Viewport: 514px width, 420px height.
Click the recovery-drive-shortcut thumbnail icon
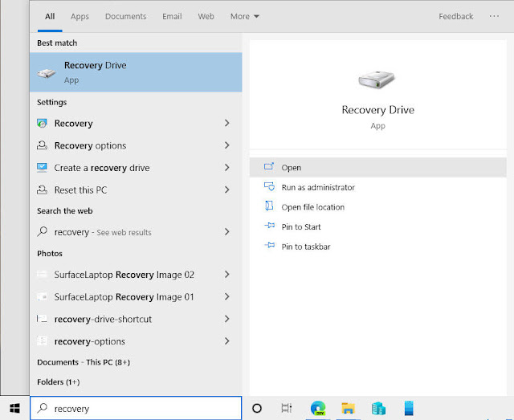pyautogui.click(x=42, y=319)
